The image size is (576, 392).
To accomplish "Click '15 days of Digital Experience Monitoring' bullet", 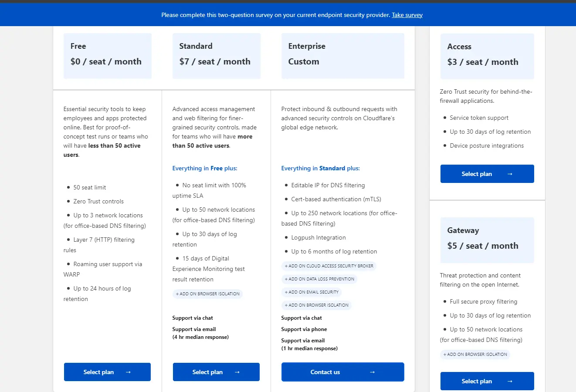I will click(x=209, y=269).
